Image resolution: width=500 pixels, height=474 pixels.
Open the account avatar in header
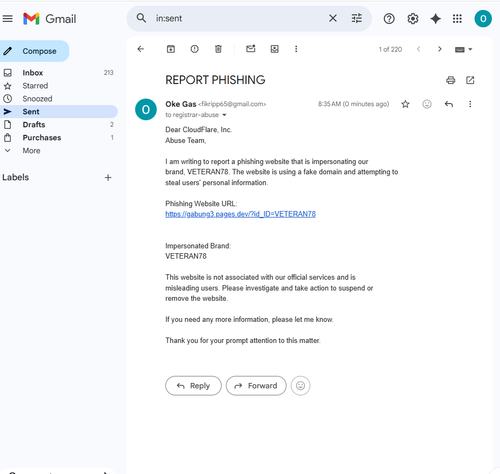[x=483, y=19]
